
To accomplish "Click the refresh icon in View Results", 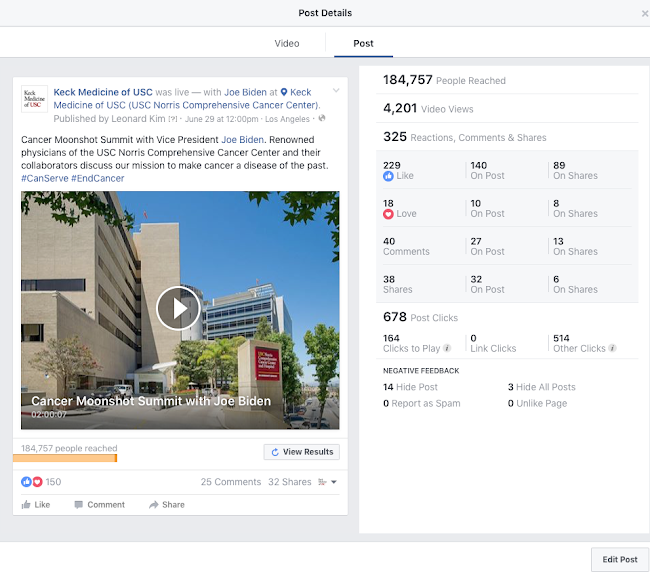I will (275, 452).
